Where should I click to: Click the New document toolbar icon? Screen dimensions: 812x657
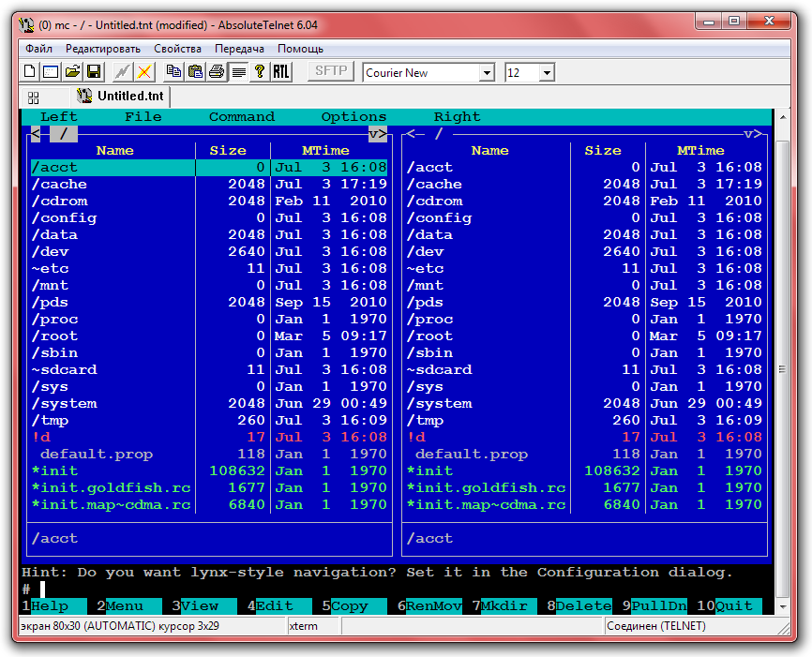pyautogui.click(x=29, y=71)
